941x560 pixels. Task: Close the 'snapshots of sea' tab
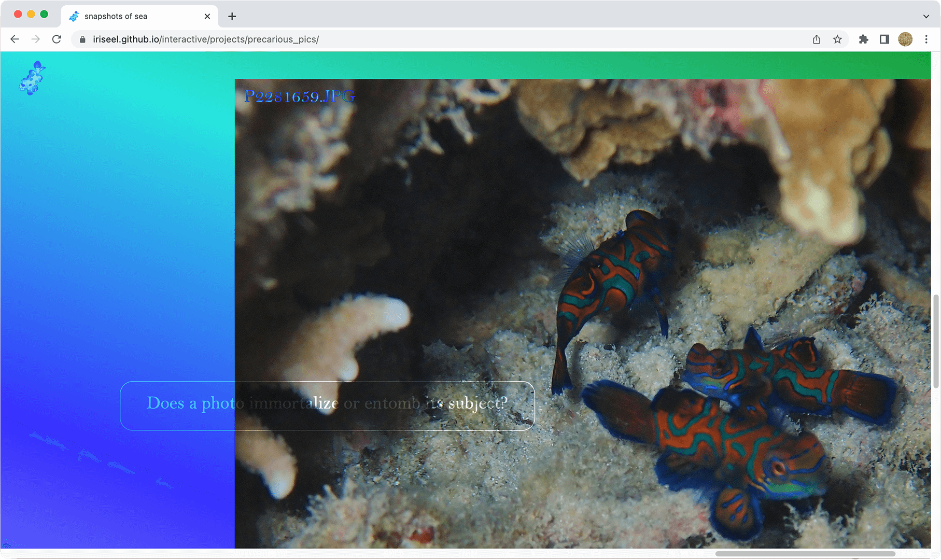[x=207, y=16]
